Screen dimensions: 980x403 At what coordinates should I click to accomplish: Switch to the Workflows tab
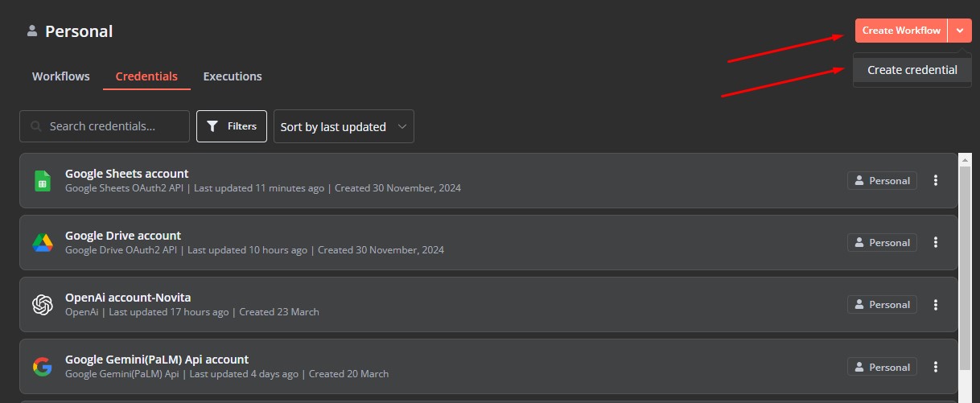(x=61, y=76)
